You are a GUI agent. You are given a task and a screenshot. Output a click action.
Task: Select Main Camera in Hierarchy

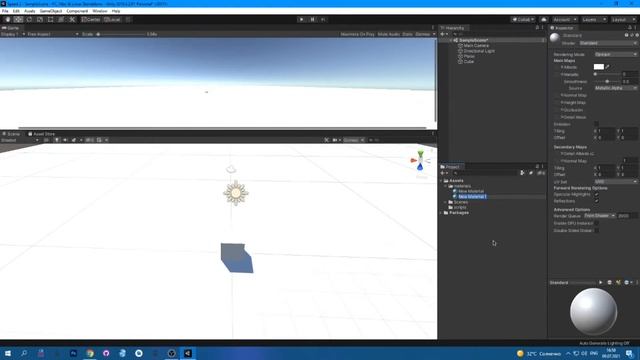476,46
